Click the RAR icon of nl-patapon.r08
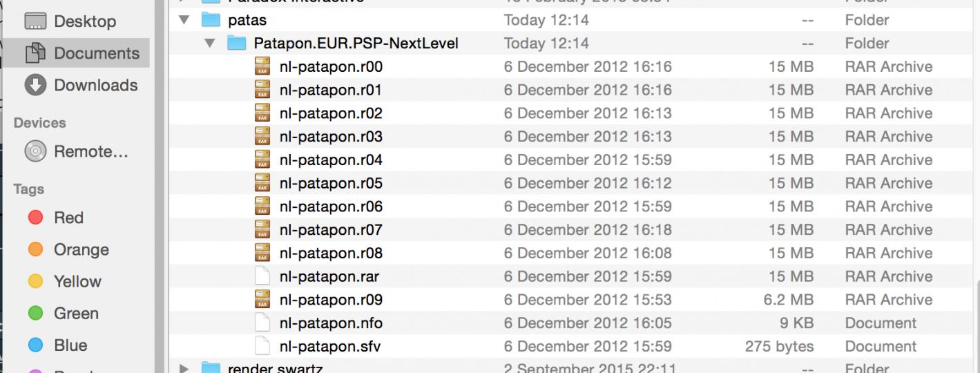 262,253
